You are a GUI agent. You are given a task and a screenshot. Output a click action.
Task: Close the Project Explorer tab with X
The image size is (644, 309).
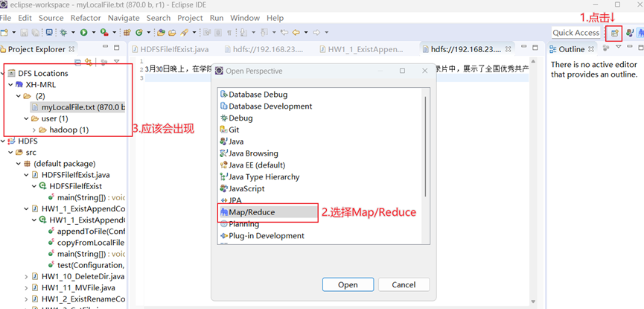(71, 49)
